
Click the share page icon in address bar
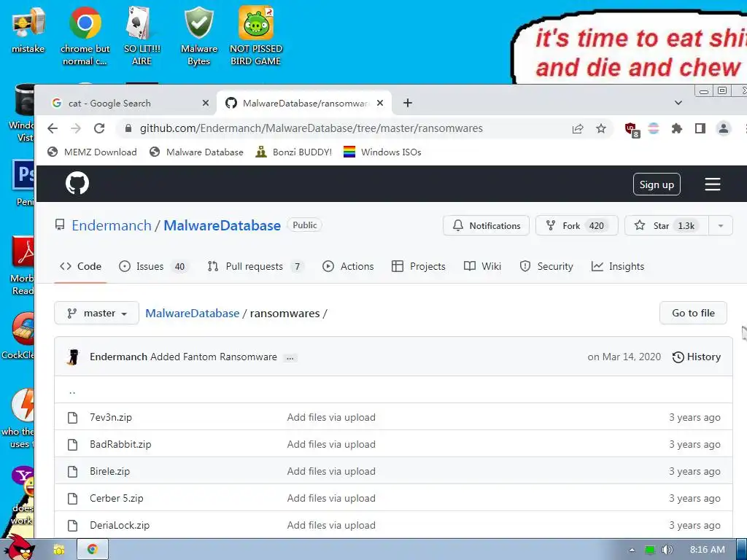point(578,128)
